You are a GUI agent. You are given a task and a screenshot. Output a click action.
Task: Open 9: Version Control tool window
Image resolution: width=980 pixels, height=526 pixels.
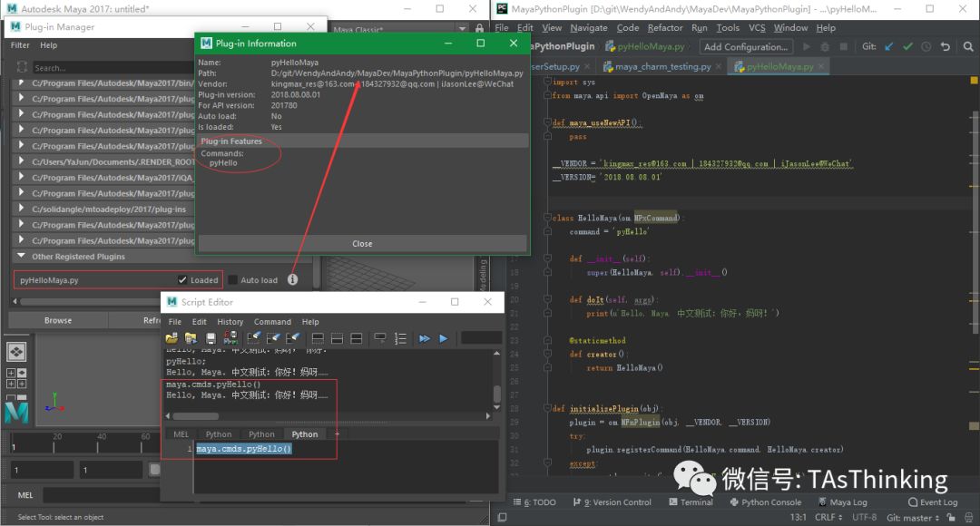point(612,502)
